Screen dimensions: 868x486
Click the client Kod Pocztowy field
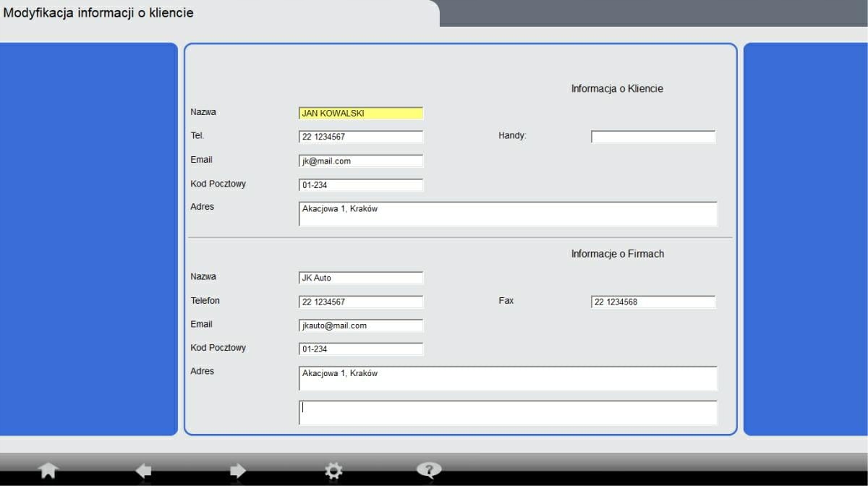[x=360, y=185]
